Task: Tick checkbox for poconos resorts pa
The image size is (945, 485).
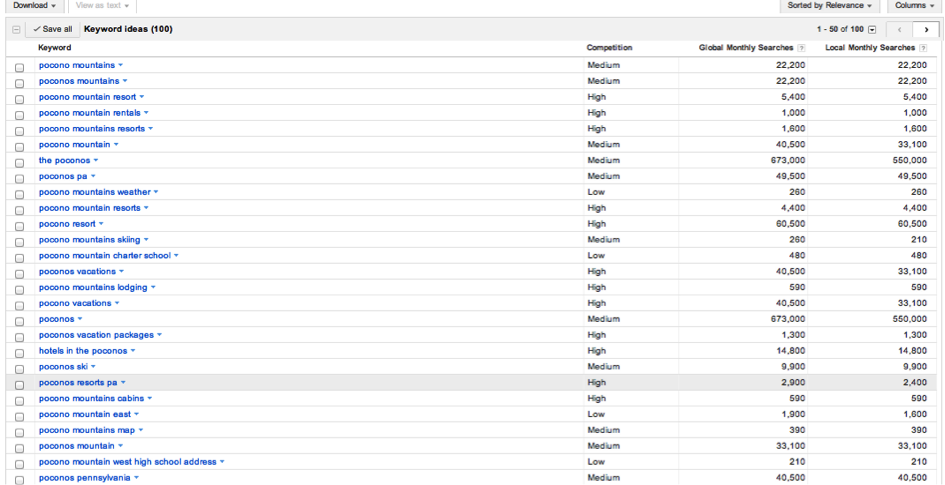Action: click(x=19, y=385)
